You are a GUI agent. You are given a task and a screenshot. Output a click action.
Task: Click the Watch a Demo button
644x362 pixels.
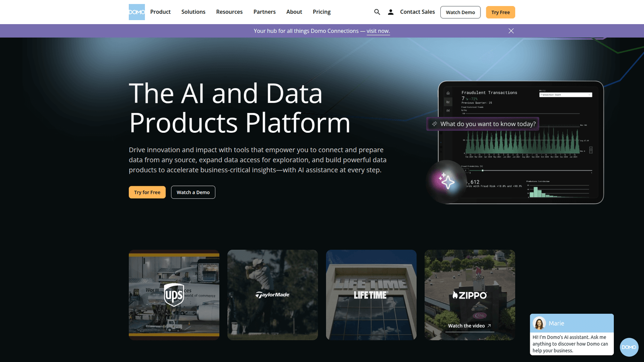point(193,192)
